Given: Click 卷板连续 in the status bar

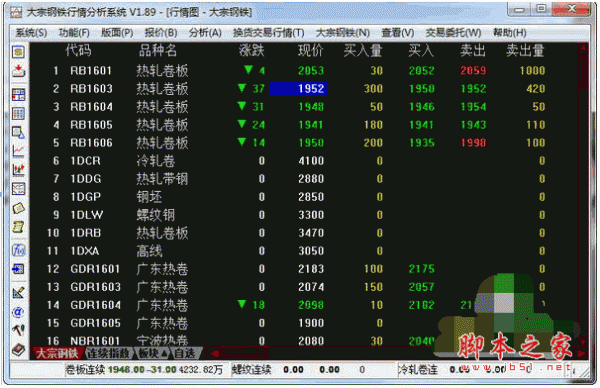Looking at the screenshot, I should tap(85, 370).
